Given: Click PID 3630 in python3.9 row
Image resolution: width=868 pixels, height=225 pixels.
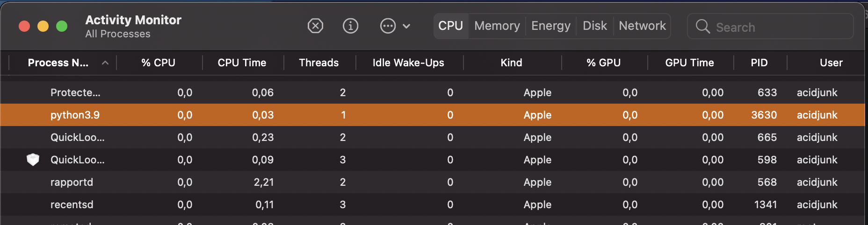Looking at the screenshot, I should (764, 115).
